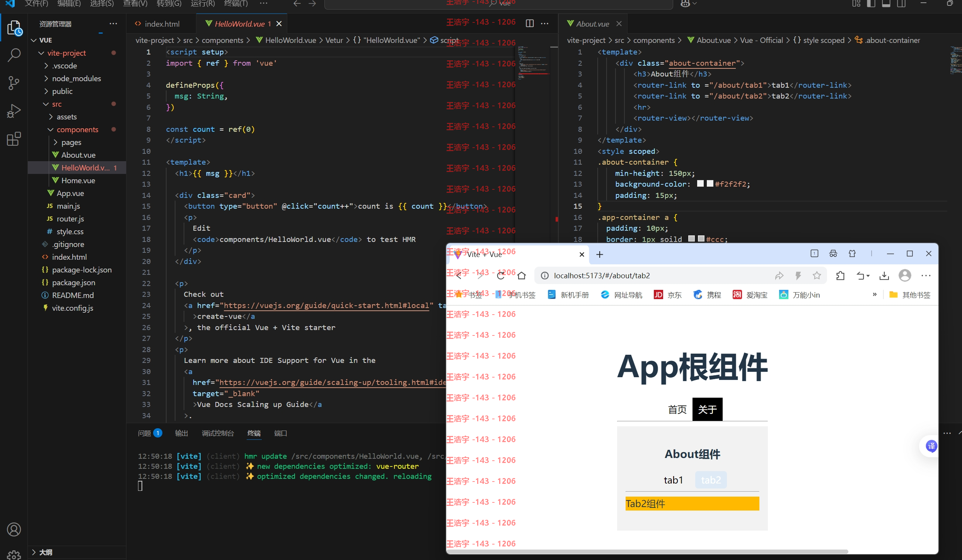Open browser settings ellipsis menu
Image resolution: width=962 pixels, height=560 pixels.
tap(926, 276)
